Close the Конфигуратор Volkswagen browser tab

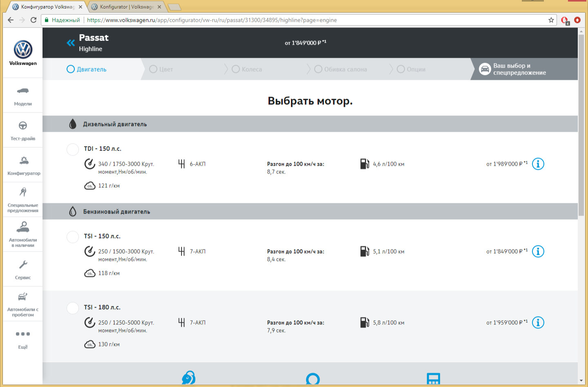[80, 7]
